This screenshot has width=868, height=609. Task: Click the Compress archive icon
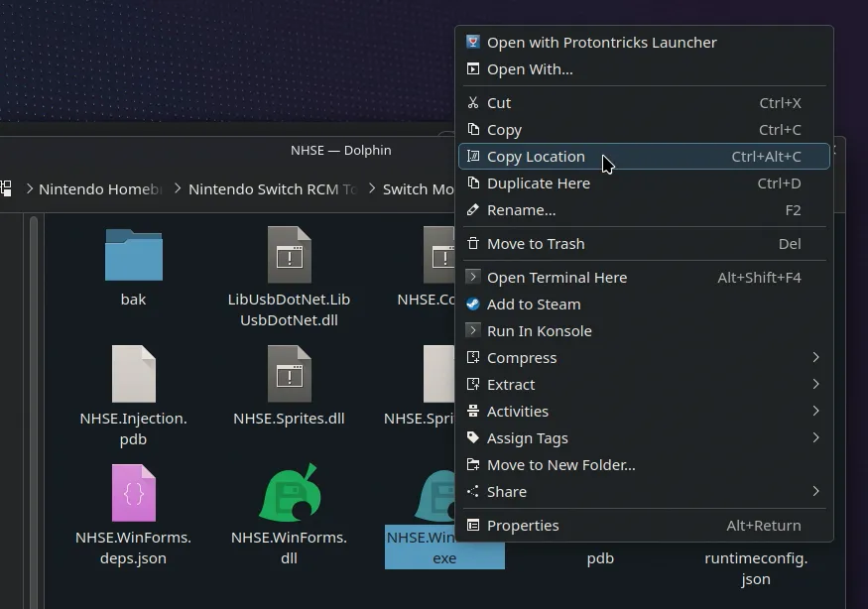(473, 358)
